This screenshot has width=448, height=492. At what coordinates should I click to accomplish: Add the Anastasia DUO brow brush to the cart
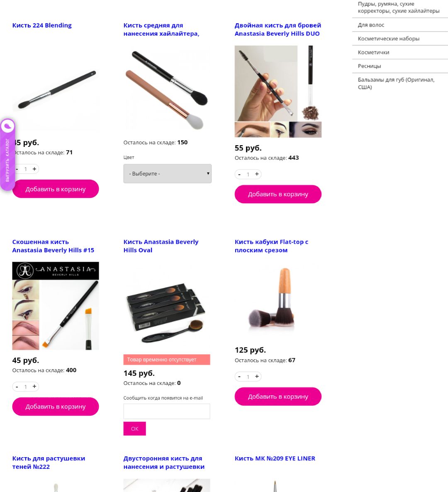(278, 194)
